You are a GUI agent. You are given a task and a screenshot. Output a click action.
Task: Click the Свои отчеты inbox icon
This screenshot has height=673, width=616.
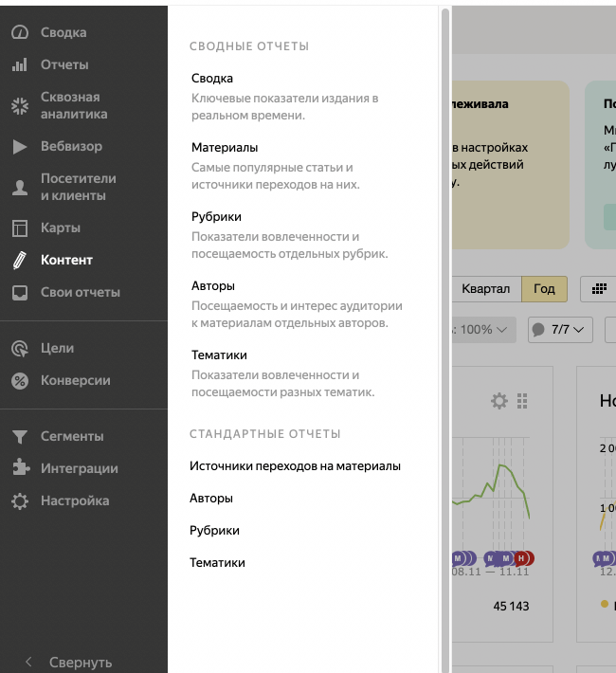pyautogui.click(x=20, y=293)
